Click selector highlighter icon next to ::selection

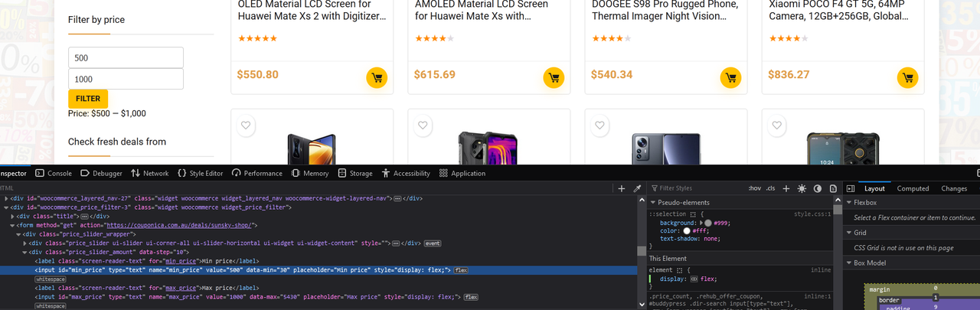tap(693, 215)
